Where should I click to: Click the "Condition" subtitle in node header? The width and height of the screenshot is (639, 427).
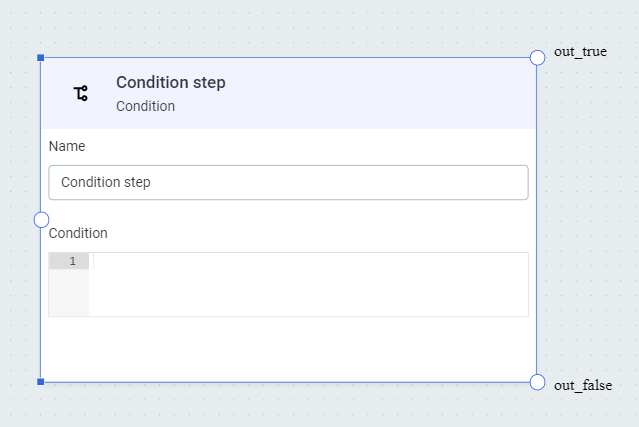(x=145, y=106)
